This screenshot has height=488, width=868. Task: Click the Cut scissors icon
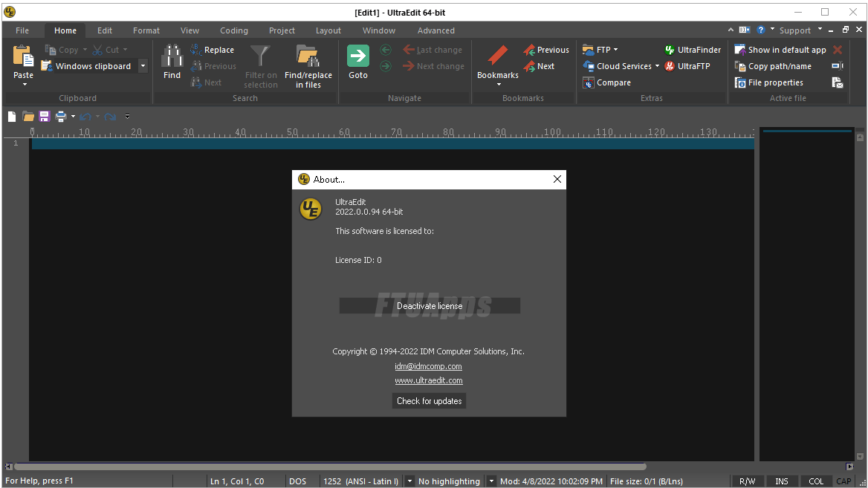98,50
